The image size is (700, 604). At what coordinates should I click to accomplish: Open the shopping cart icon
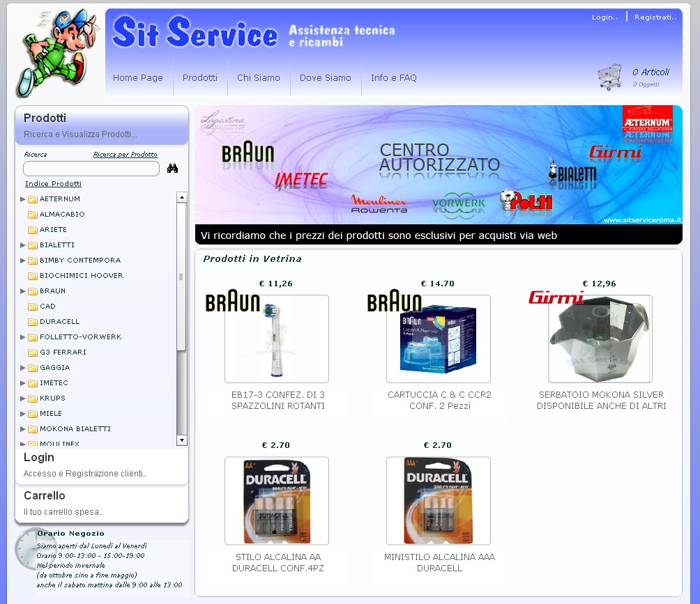[609, 77]
